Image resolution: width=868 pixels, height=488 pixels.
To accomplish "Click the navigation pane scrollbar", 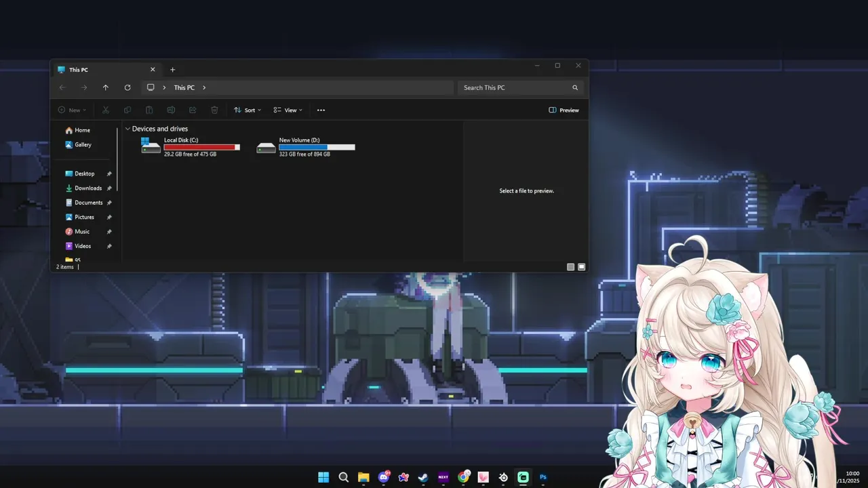I will click(117, 159).
